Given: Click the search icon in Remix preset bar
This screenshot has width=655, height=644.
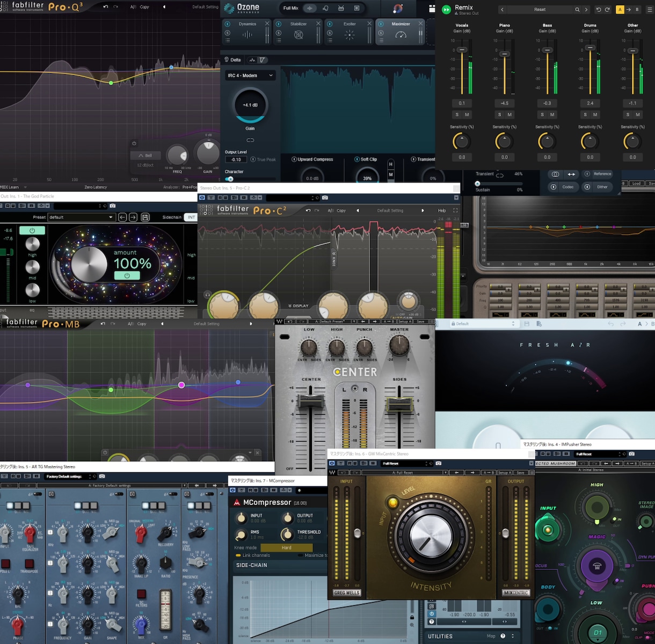Looking at the screenshot, I should pos(577,10).
